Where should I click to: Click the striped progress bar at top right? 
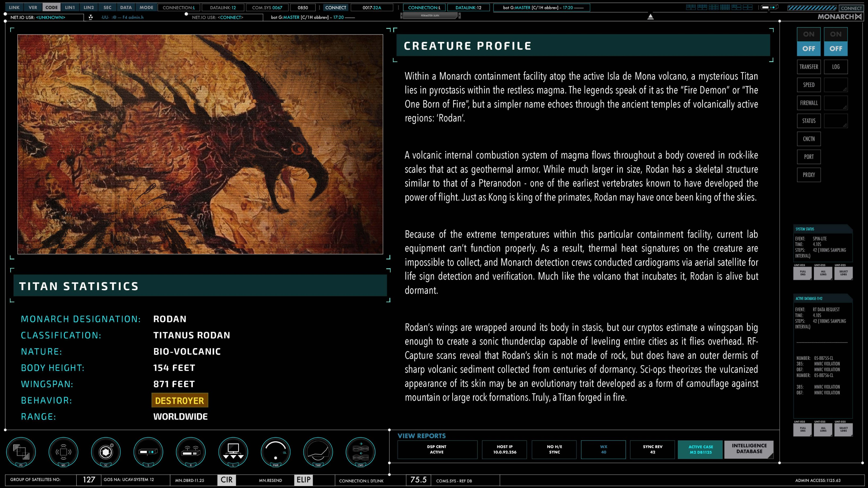click(812, 8)
